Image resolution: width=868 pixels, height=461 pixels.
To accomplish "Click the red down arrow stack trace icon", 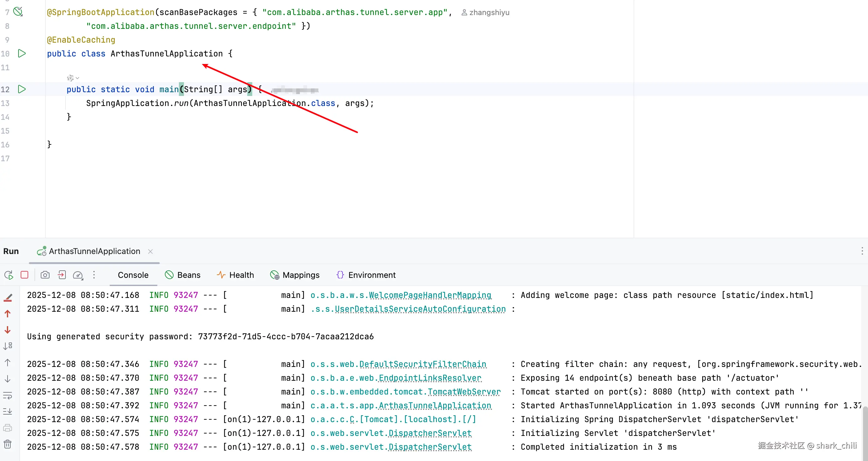I will tap(8, 330).
